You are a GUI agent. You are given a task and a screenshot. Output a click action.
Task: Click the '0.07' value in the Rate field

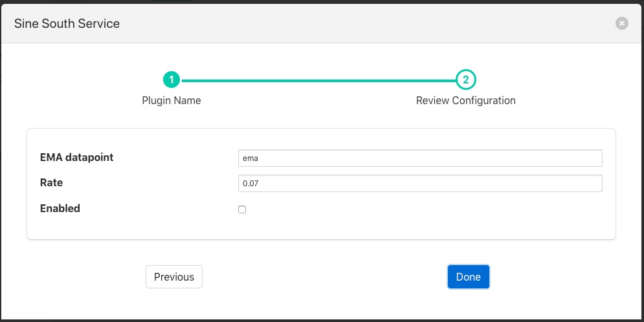pos(250,184)
